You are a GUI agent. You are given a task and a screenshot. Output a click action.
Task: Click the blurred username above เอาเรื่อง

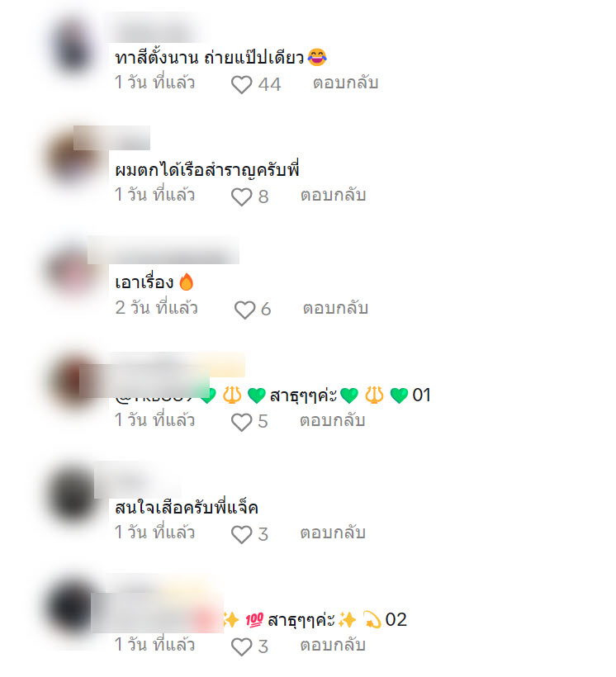[163, 250]
